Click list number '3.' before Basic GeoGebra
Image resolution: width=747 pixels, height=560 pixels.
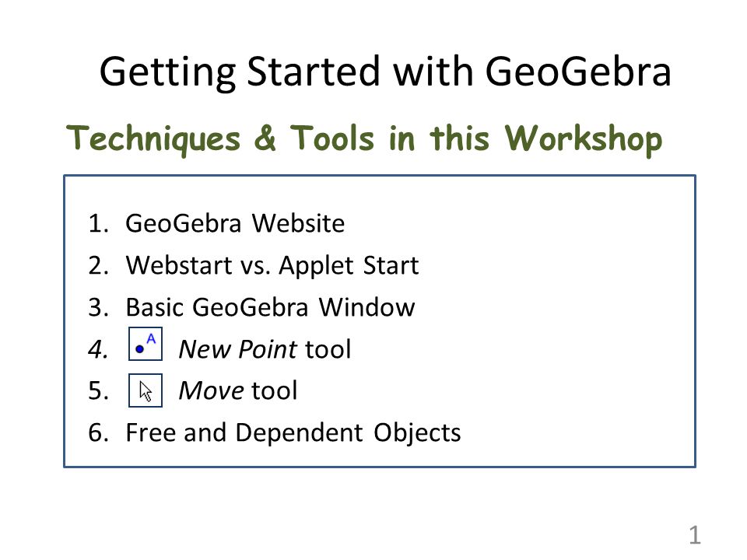(99, 307)
